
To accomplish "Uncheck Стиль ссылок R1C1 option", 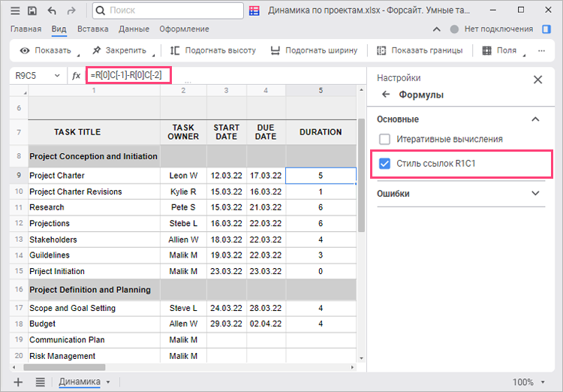I will tap(385, 164).
